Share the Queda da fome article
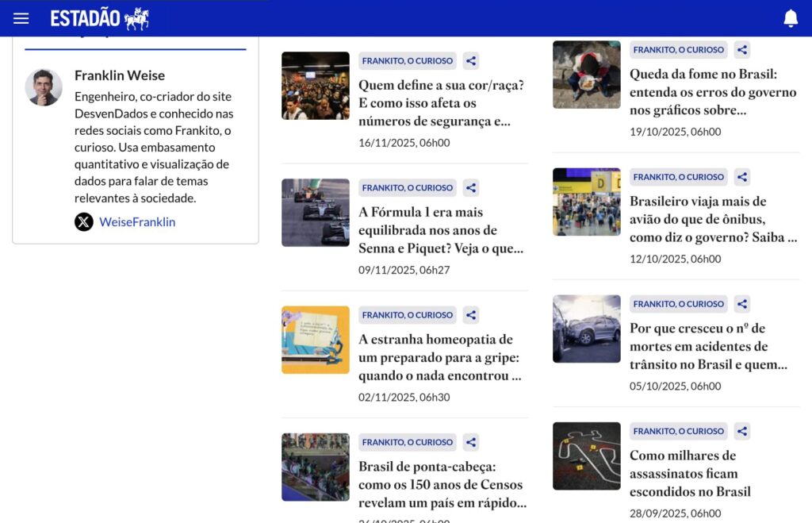The image size is (812, 523). (742, 50)
